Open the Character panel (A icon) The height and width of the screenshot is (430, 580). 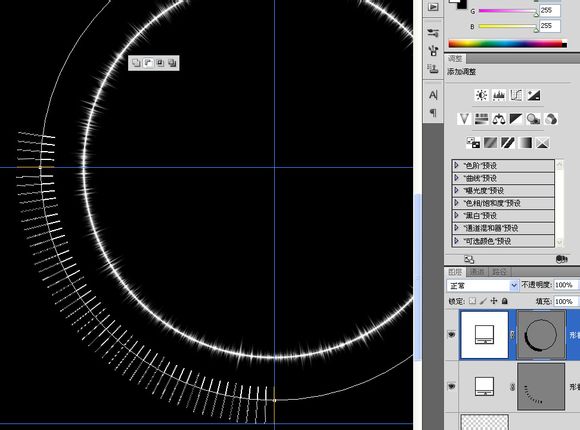click(433, 95)
